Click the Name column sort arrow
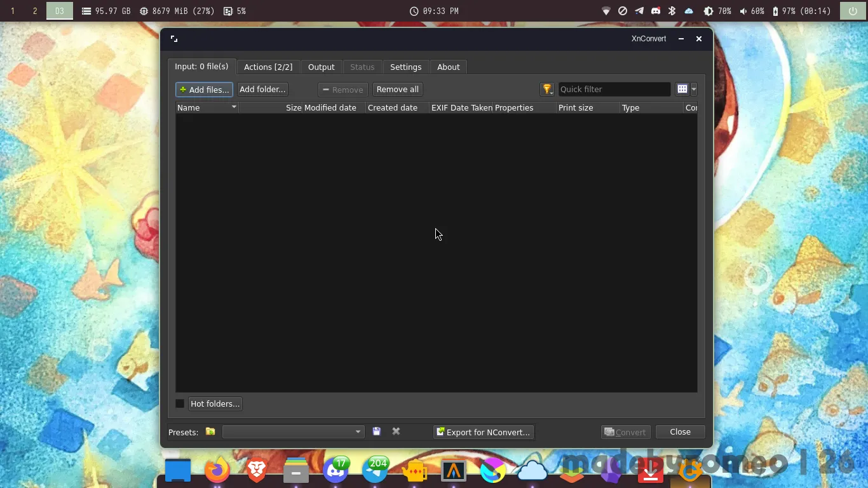This screenshot has width=868, height=488. (x=234, y=107)
